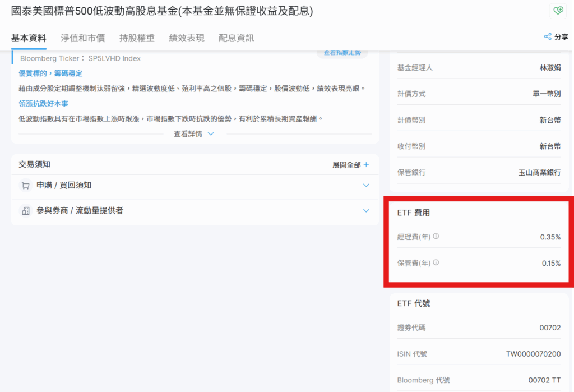574x392 pixels.
Task: Click the ISIN code TW0000070200
Action: point(534,354)
